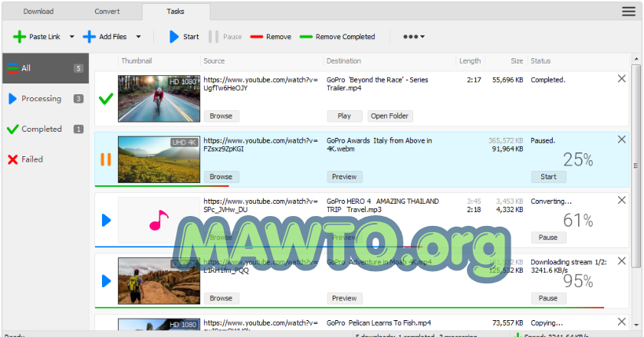The height and width of the screenshot is (337, 644).
Task: Click the scrollbar down arrow
Action: (x=636, y=325)
